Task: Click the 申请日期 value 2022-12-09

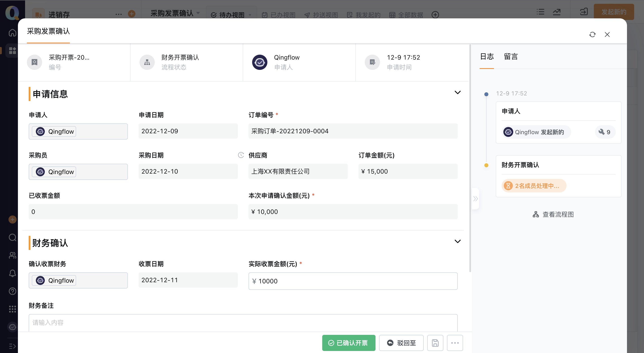Action: 188,131
